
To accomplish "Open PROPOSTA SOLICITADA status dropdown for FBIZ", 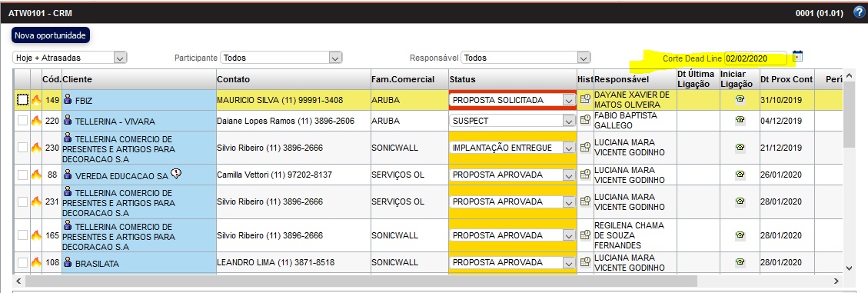I will (513, 100).
